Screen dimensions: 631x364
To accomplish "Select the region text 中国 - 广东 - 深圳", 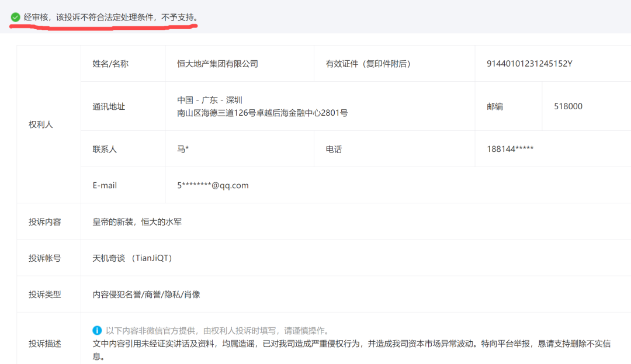I will [x=210, y=100].
